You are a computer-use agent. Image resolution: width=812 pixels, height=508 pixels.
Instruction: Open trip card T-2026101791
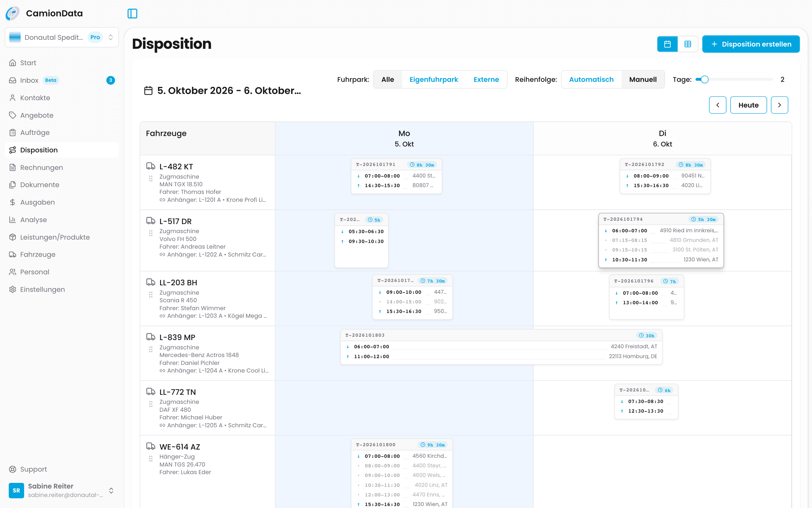(x=396, y=176)
